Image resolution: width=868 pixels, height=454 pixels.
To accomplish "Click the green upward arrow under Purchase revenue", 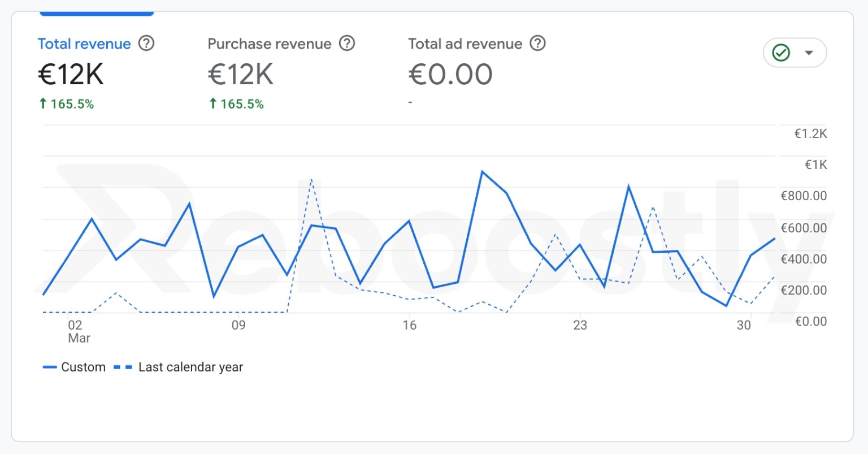I will 212,103.
